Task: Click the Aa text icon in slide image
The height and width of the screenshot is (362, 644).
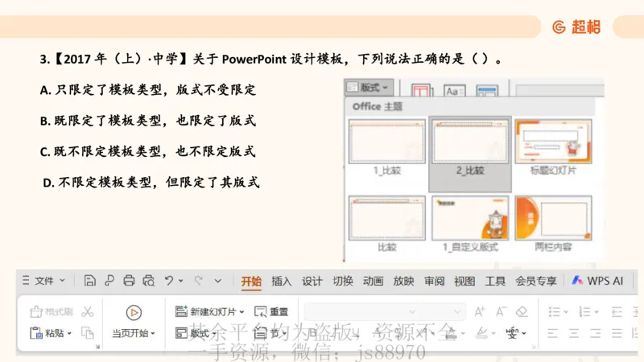Action: point(454,91)
